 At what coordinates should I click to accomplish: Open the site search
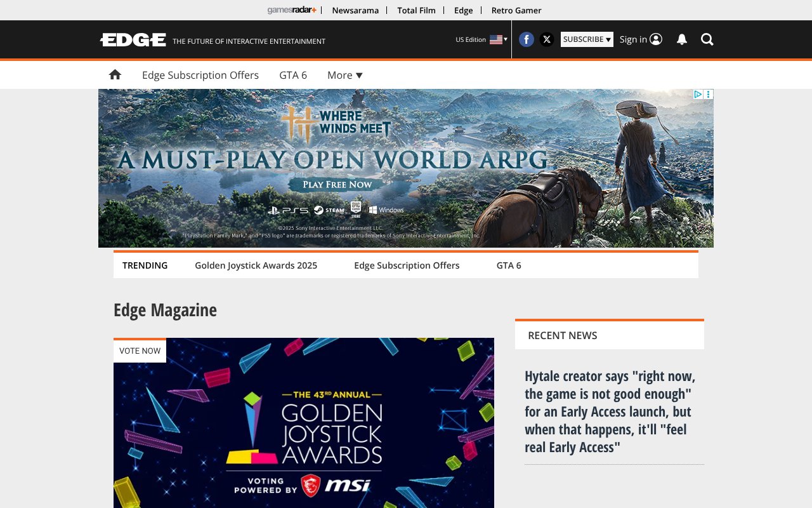[x=707, y=39]
